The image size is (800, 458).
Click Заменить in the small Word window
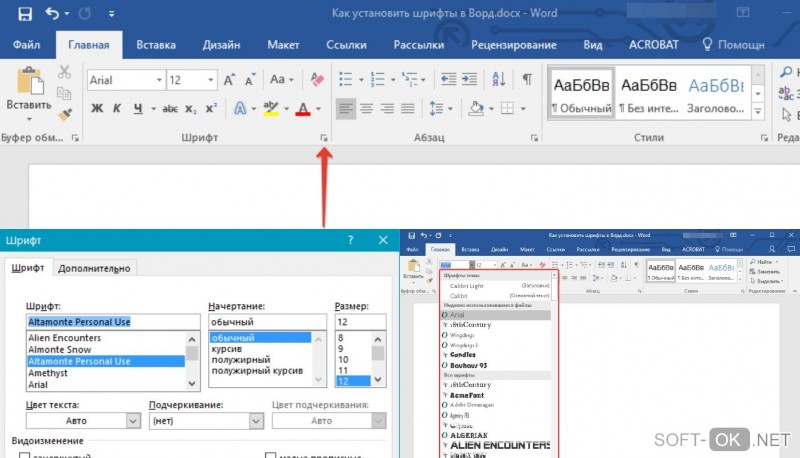(765, 272)
